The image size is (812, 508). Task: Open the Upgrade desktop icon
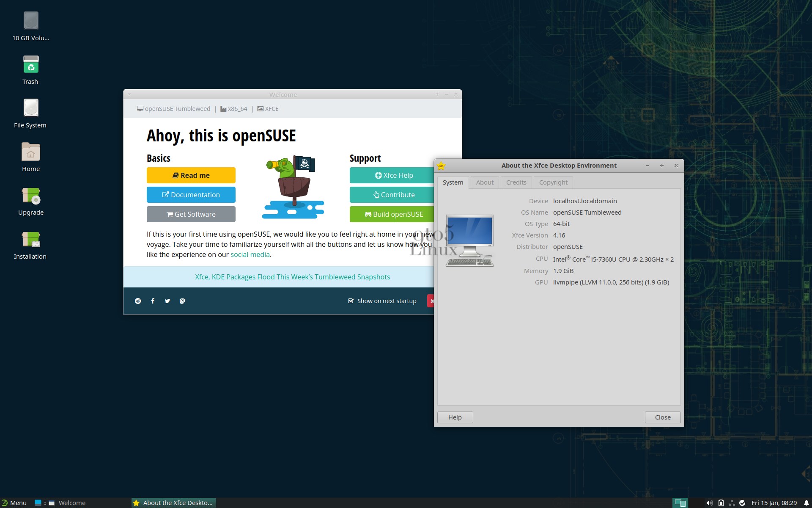pyautogui.click(x=30, y=196)
